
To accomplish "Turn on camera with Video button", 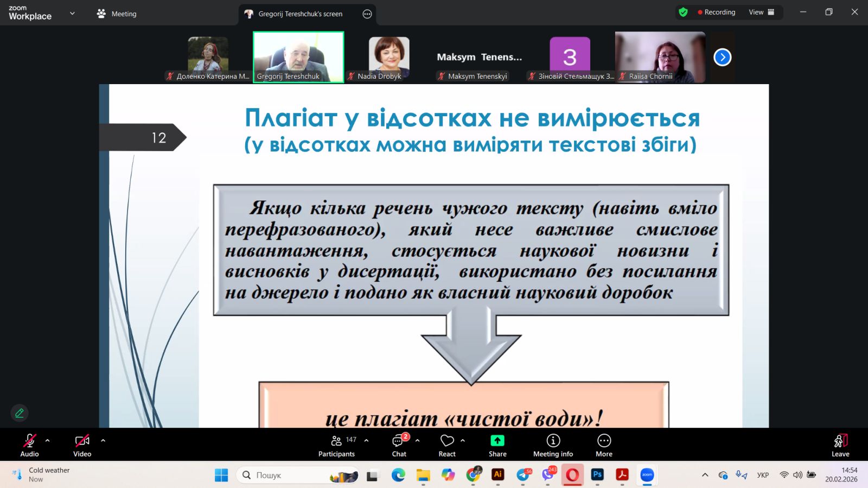I will (82, 445).
